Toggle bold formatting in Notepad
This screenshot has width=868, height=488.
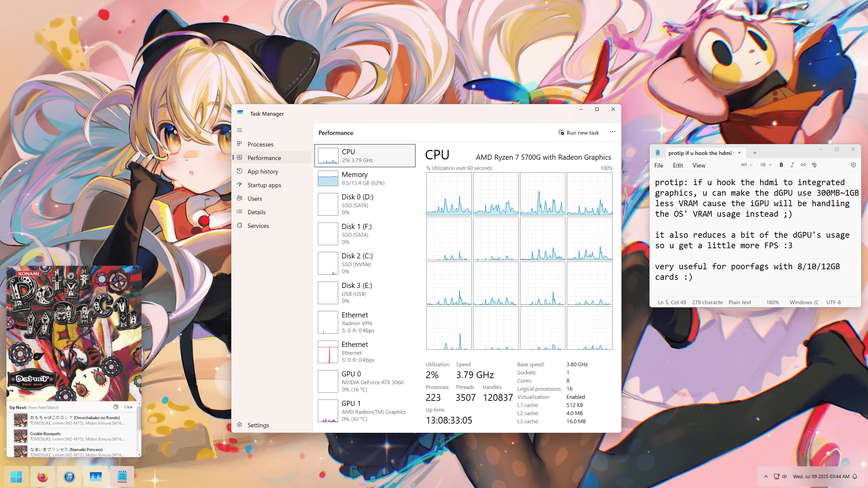(x=781, y=165)
